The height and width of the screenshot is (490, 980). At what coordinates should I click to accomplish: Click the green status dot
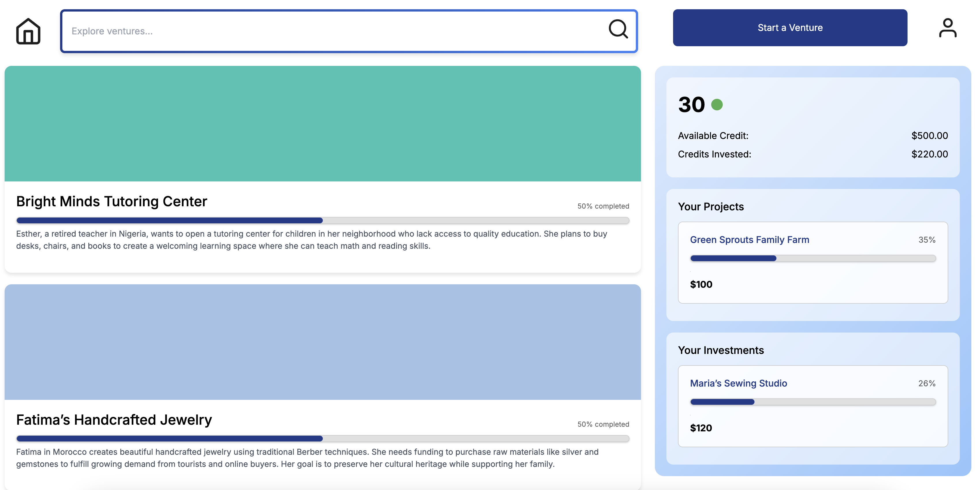click(717, 104)
